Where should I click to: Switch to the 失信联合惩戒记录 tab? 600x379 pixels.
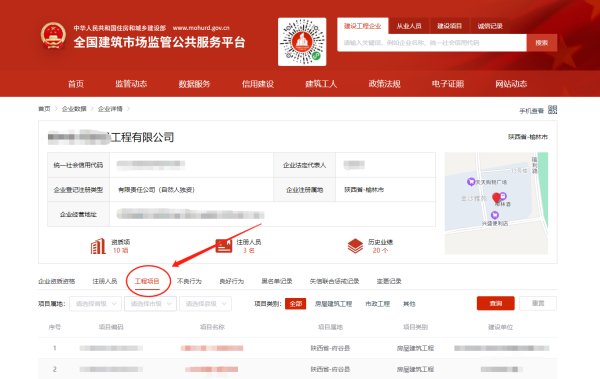click(x=334, y=281)
